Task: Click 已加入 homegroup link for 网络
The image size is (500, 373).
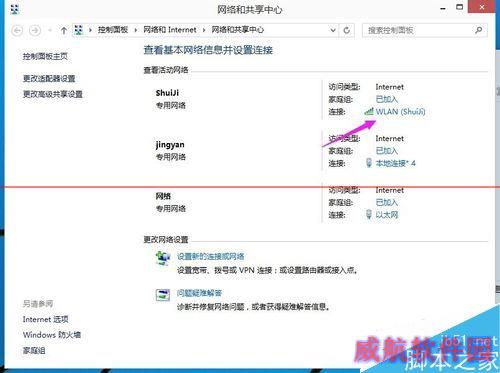Action: pyautogui.click(x=387, y=202)
